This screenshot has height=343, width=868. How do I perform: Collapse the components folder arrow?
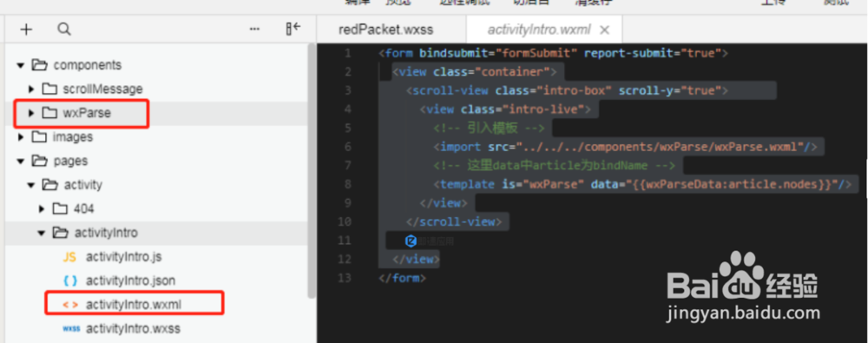tap(21, 65)
